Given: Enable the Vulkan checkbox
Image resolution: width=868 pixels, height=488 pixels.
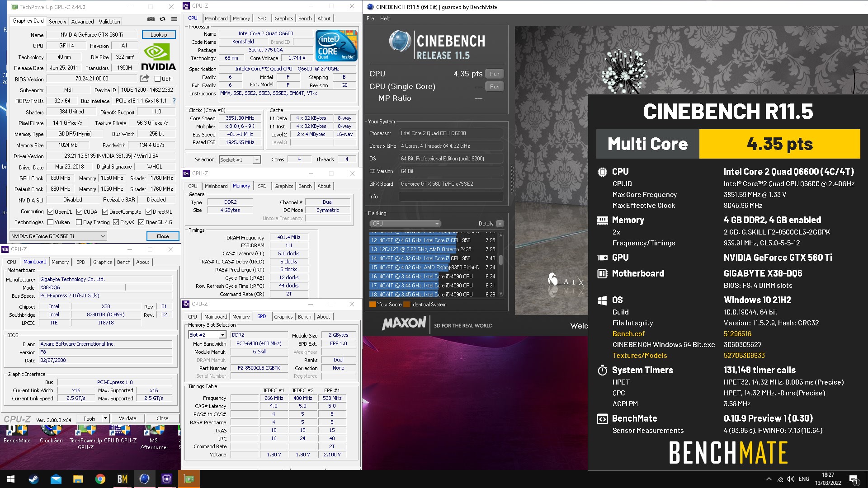Looking at the screenshot, I should click(x=50, y=222).
